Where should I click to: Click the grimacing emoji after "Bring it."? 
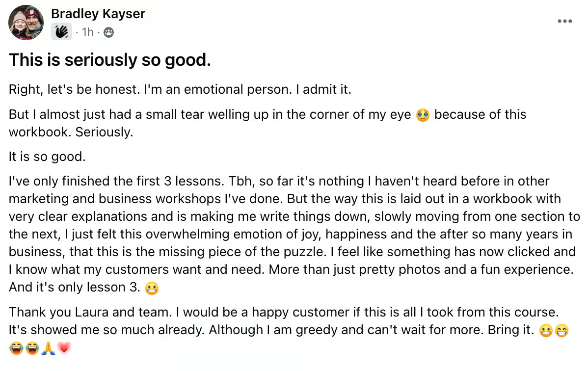pyautogui.click(x=546, y=330)
